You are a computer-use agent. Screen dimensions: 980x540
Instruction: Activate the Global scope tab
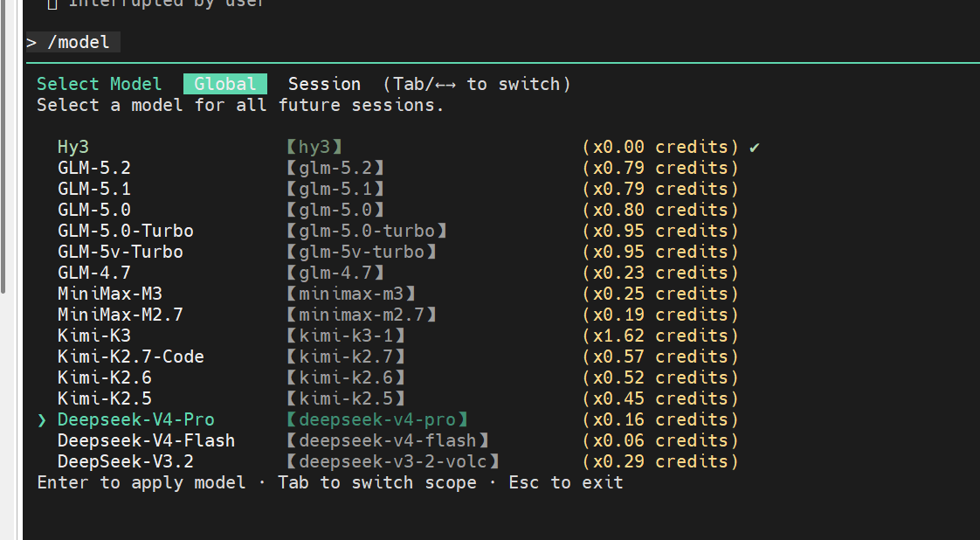click(225, 84)
